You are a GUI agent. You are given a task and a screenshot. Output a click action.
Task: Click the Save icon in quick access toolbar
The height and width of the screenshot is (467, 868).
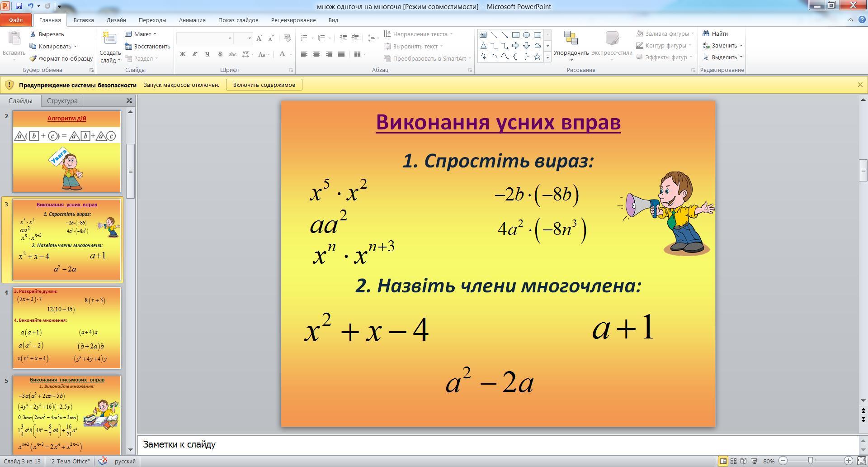[19, 6]
